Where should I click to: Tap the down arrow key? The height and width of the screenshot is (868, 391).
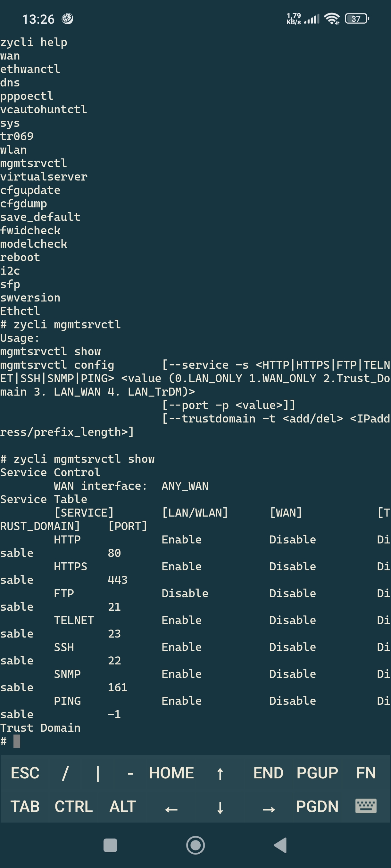point(220,807)
